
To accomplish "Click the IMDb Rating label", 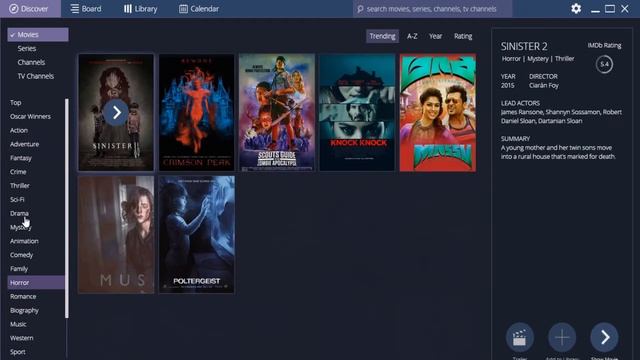I will (x=604, y=45).
